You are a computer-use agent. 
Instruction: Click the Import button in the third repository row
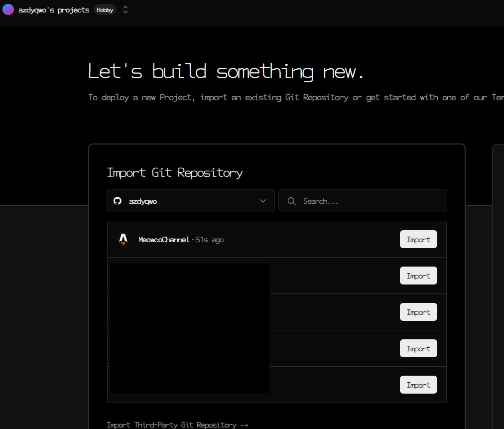[x=418, y=312]
